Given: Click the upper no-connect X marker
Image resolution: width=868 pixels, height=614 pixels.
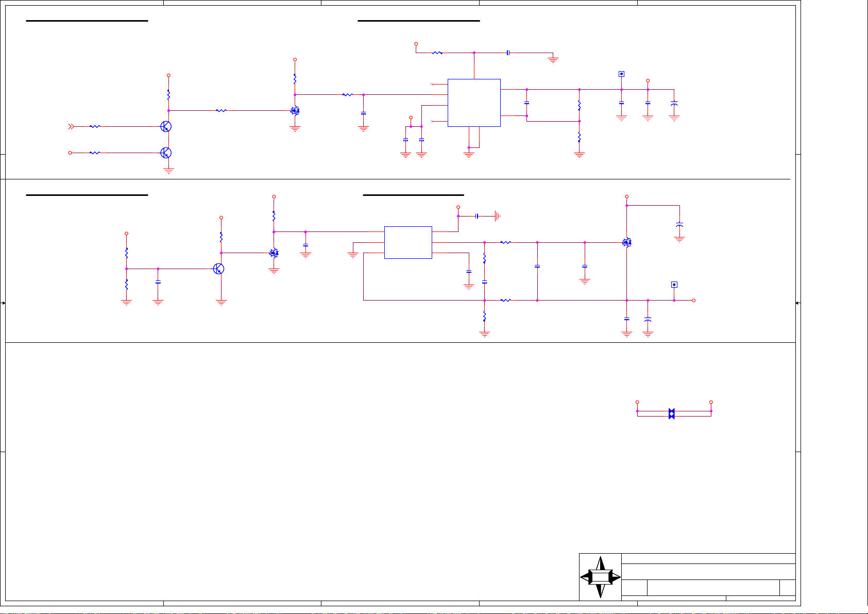Looking at the screenshot, I should (x=432, y=84).
